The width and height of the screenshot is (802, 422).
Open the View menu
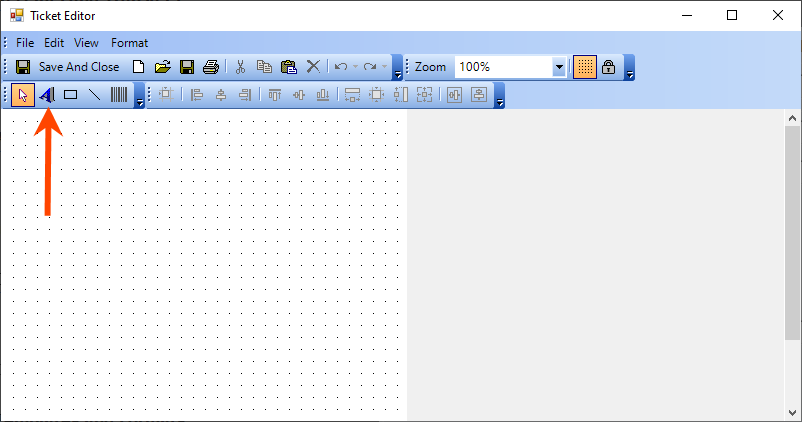click(86, 43)
